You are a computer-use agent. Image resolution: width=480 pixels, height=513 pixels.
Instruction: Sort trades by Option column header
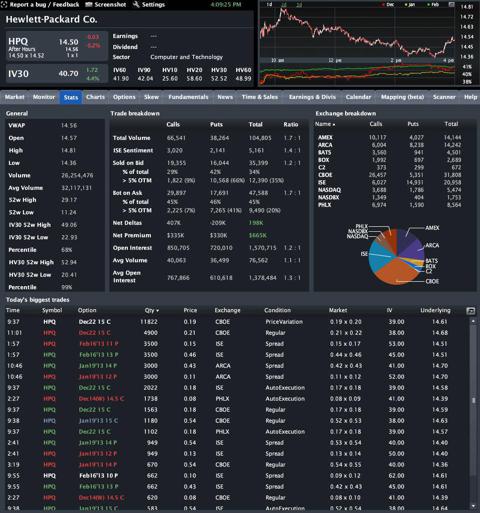[87, 310]
